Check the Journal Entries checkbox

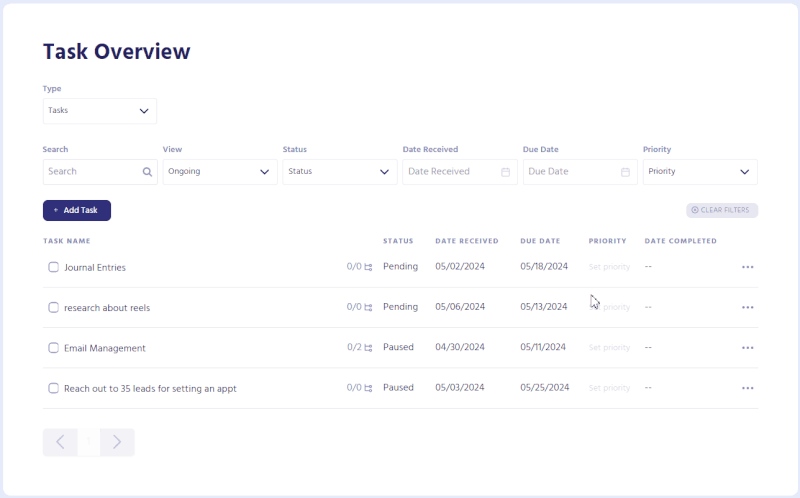click(54, 267)
